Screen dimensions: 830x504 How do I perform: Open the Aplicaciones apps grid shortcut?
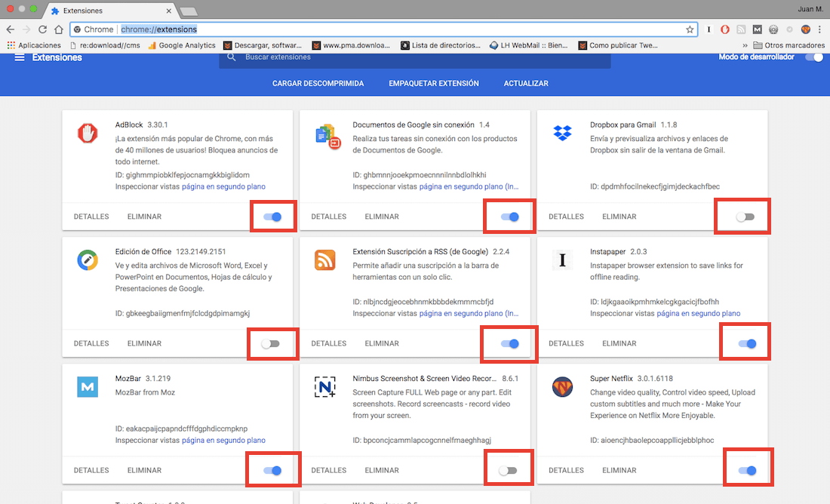[x=34, y=45]
